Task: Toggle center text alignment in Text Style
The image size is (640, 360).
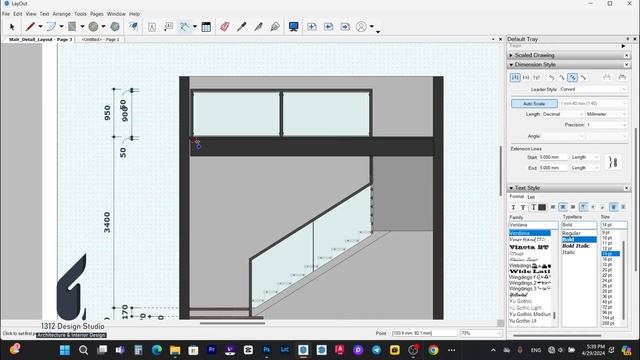Action: (x=563, y=207)
